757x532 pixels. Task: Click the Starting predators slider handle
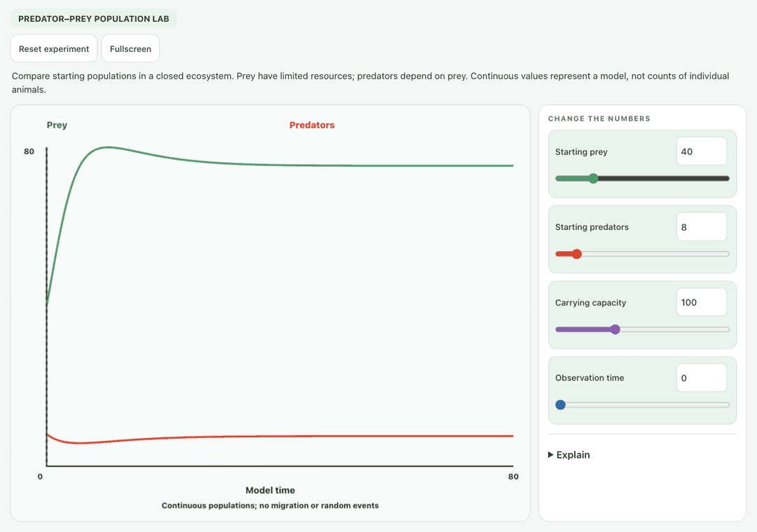(576, 254)
